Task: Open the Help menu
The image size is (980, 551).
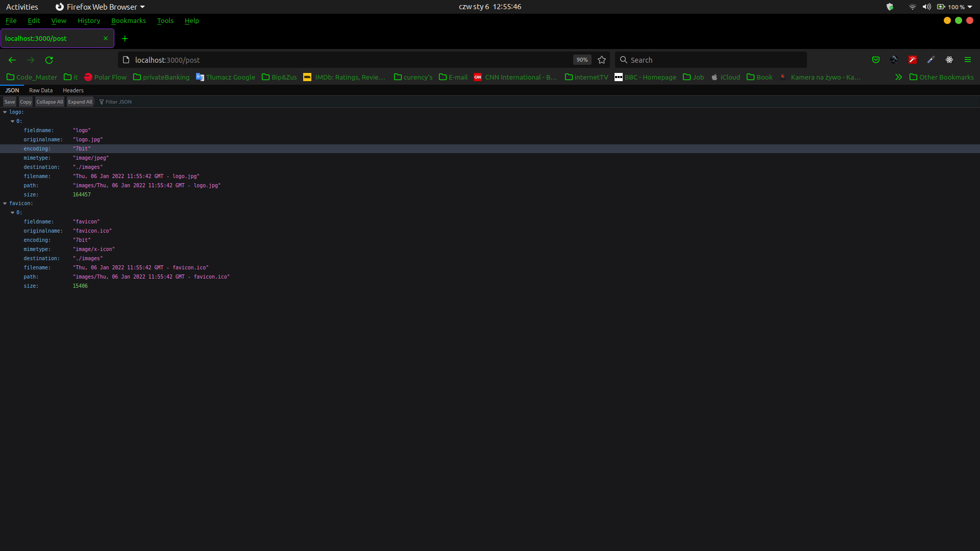Action: (x=192, y=21)
